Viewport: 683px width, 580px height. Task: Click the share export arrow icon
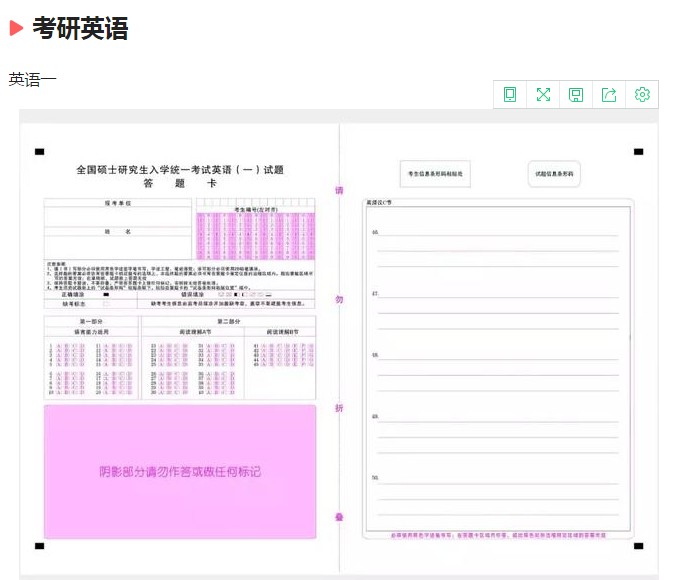coord(609,94)
